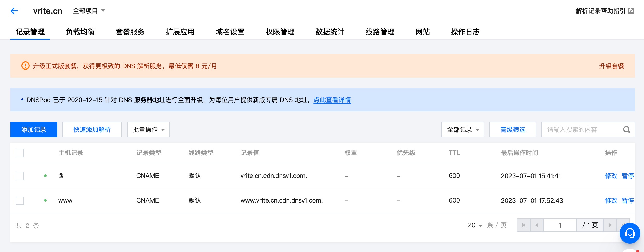Image resolution: width=644 pixels, height=252 pixels.
Task: Click the warning icon in the upgrade banner
Action: click(25, 66)
